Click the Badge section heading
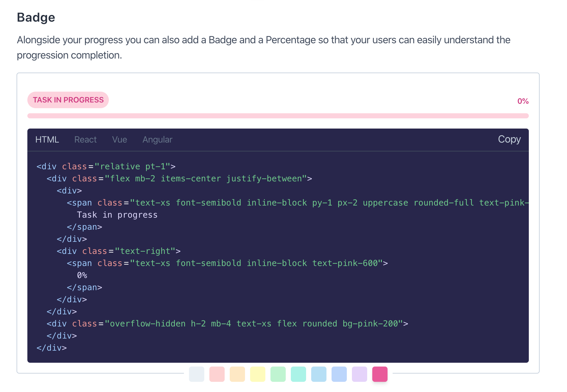The height and width of the screenshot is (392, 567). click(x=36, y=17)
